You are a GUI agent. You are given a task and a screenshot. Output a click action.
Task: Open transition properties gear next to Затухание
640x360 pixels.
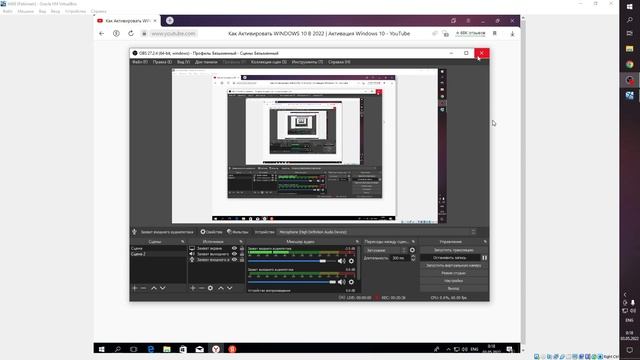pyautogui.click(x=412, y=250)
